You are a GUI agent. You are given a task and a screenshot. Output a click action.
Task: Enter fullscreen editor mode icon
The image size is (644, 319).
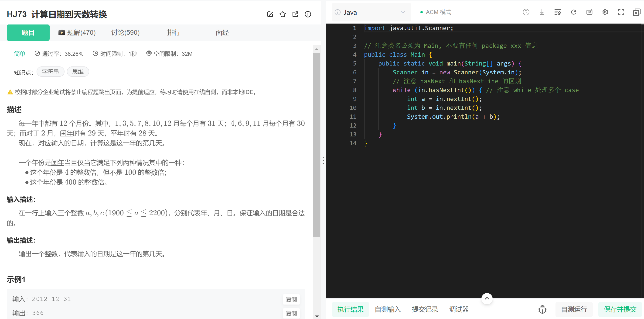(x=621, y=12)
